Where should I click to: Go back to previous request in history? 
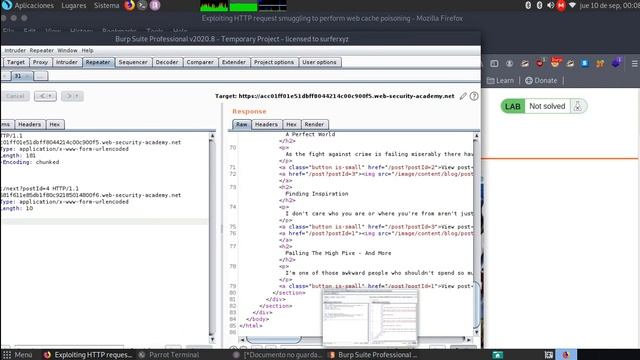[45, 96]
